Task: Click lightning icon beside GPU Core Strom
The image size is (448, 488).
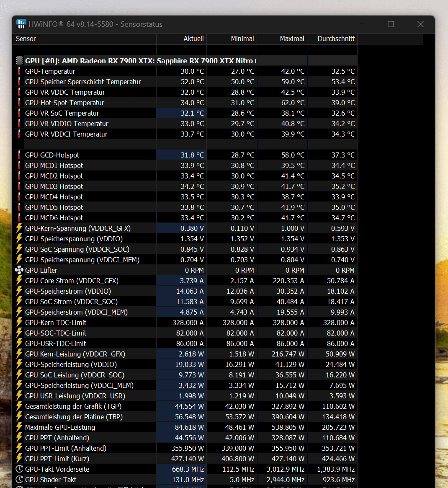Action: coord(19,280)
